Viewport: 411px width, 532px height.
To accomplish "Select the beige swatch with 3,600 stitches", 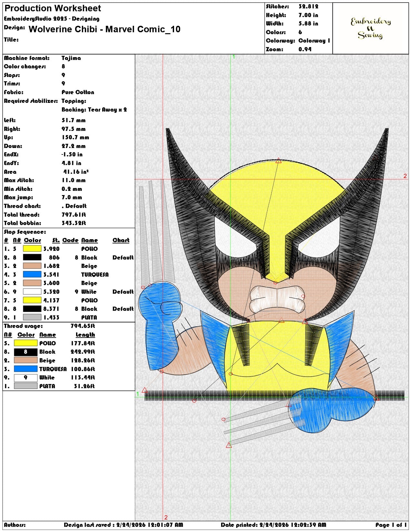I will click(x=32, y=283).
